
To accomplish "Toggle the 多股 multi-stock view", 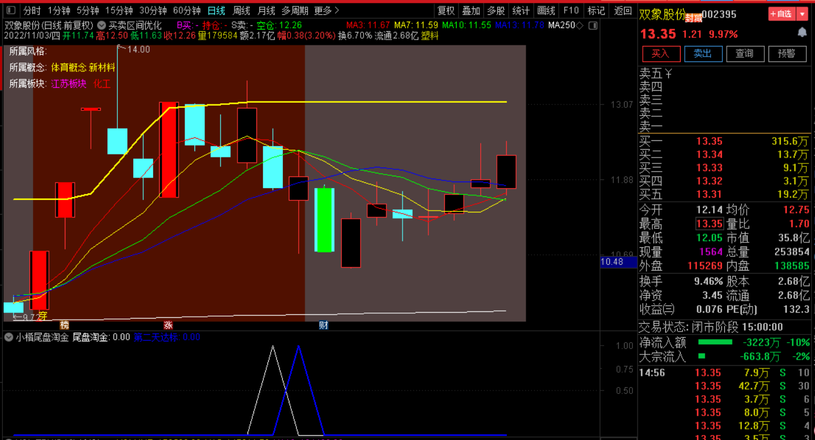I will point(495,10).
